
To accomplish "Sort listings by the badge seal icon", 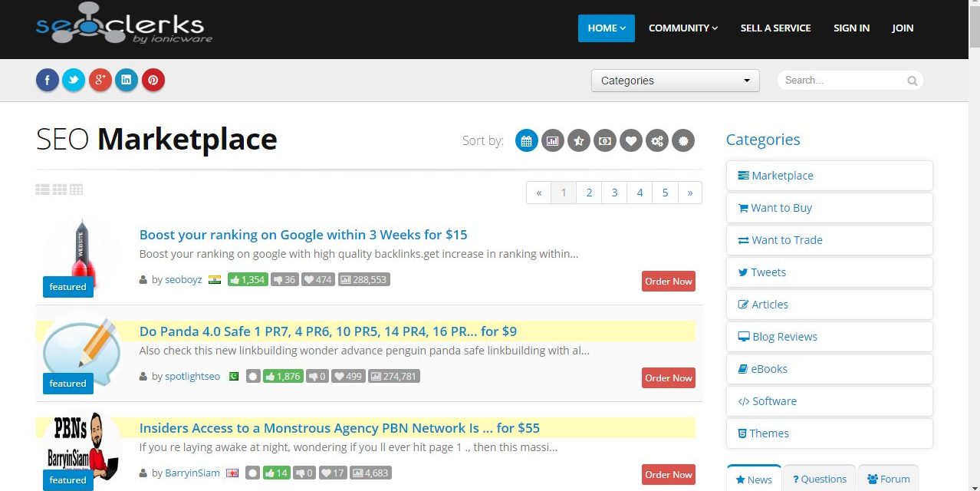I will [x=683, y=140].
